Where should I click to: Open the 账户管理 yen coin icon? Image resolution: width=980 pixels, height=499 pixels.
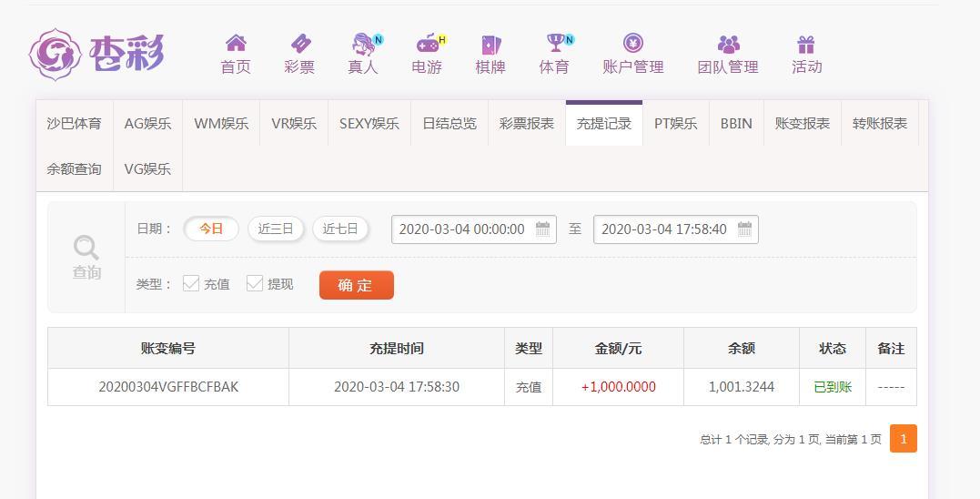pyautogui.click(x=633, y=43)
